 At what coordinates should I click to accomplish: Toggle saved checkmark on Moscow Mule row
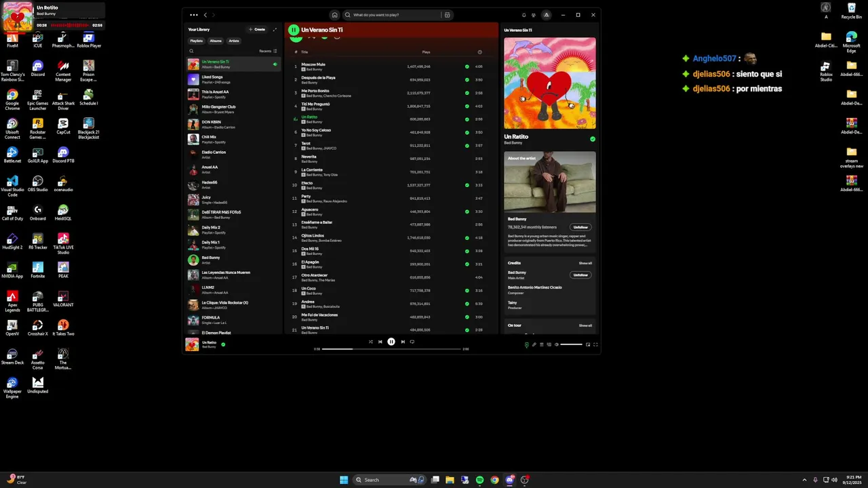tap(467, 66)
